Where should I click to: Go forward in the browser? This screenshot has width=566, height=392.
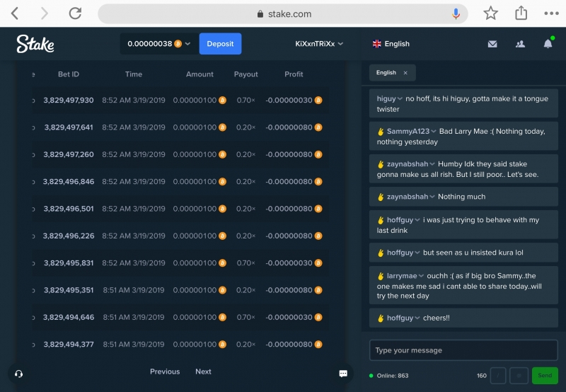pos(44,13)
